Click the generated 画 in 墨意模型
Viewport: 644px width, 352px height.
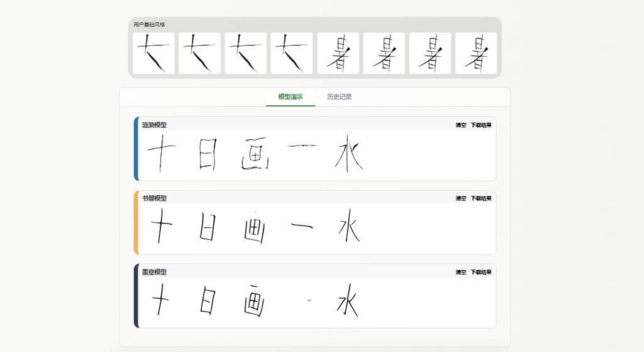[255, 300]
